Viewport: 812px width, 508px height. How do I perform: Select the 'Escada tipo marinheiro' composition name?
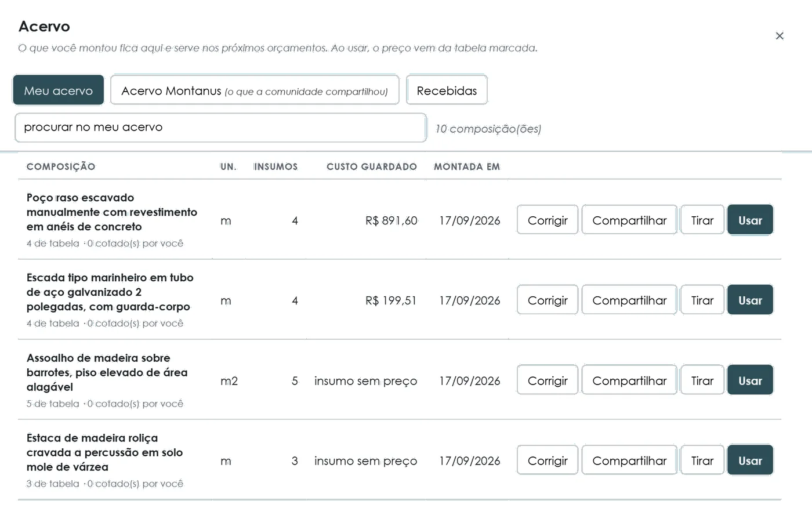(110, 292)
